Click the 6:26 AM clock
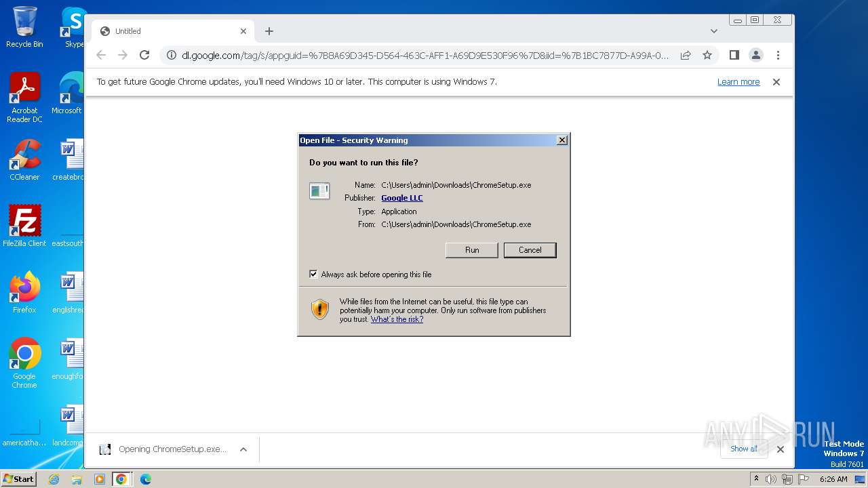This screenshot has width=868, height=488. [833, 479]
